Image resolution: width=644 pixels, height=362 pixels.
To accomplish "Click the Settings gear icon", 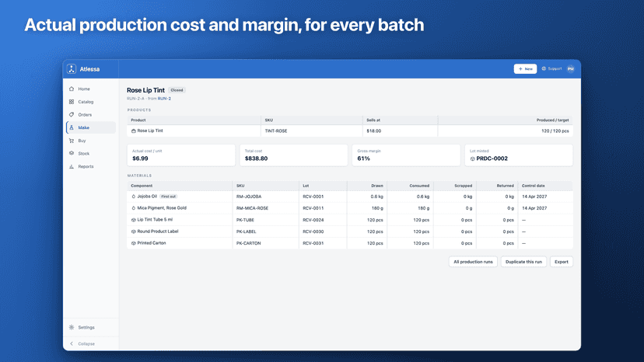I will pyautogui.click(x=72, y=327).
